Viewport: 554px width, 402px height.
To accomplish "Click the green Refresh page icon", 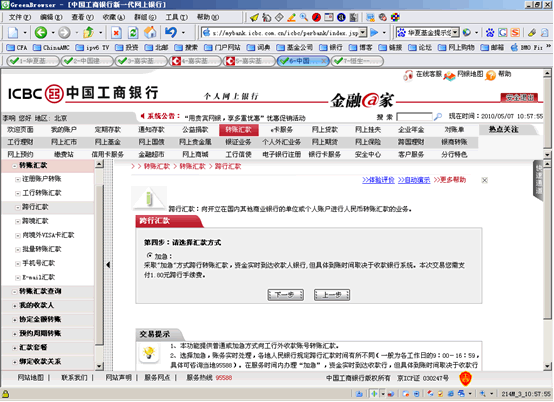I will coord(133,33).
